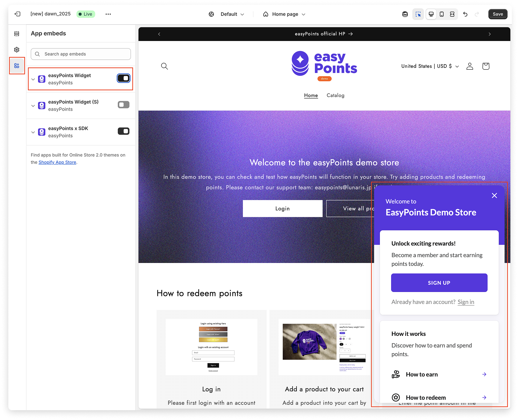This screenshot has width=518, height=420.
Task: Open the App embeds sidebar icon
Action: click(17, 66)
